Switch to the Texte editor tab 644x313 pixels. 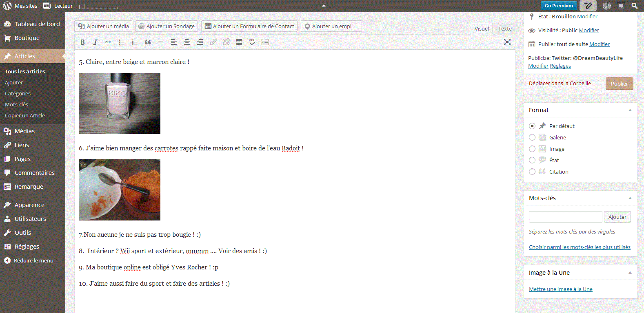point(504,29)
